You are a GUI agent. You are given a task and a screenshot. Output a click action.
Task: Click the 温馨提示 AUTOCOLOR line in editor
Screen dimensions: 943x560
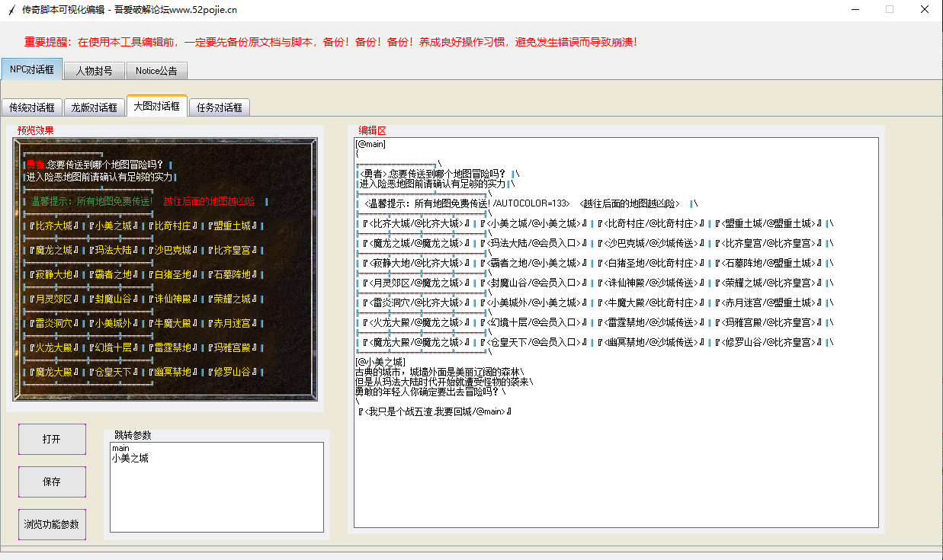(x=526, y=203)
